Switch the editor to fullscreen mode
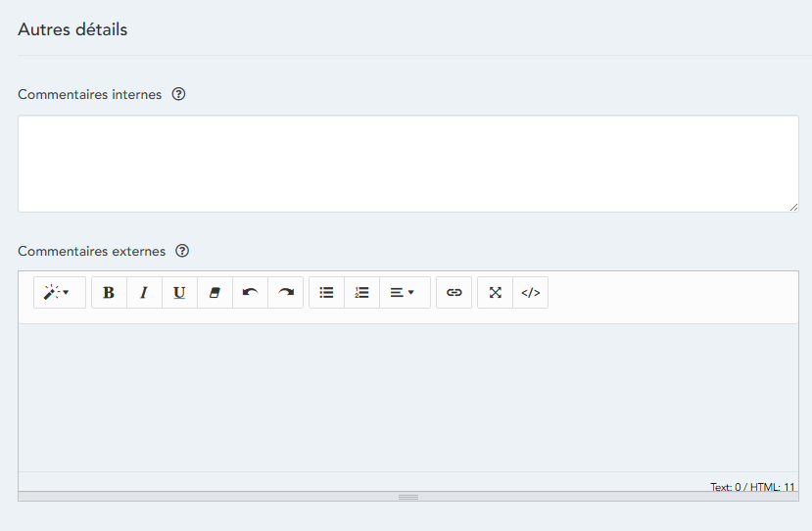The width and height of the screenshot is (812, 531). point(495,293)
